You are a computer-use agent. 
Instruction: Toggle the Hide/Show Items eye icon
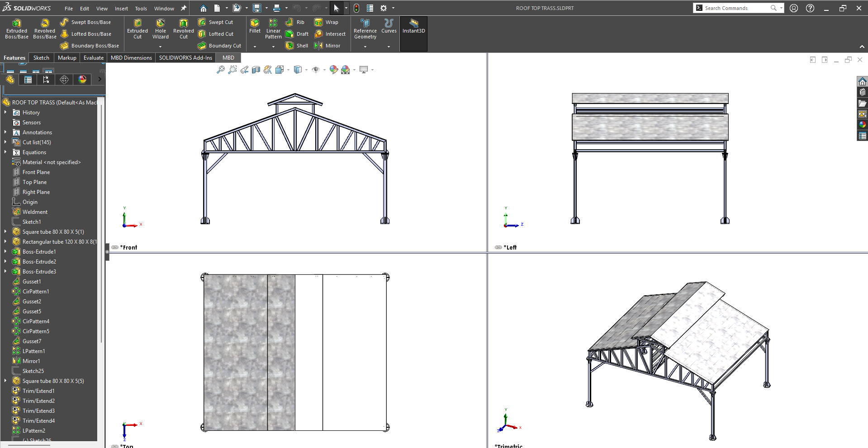pyautogui.click(x=316, y=70)
